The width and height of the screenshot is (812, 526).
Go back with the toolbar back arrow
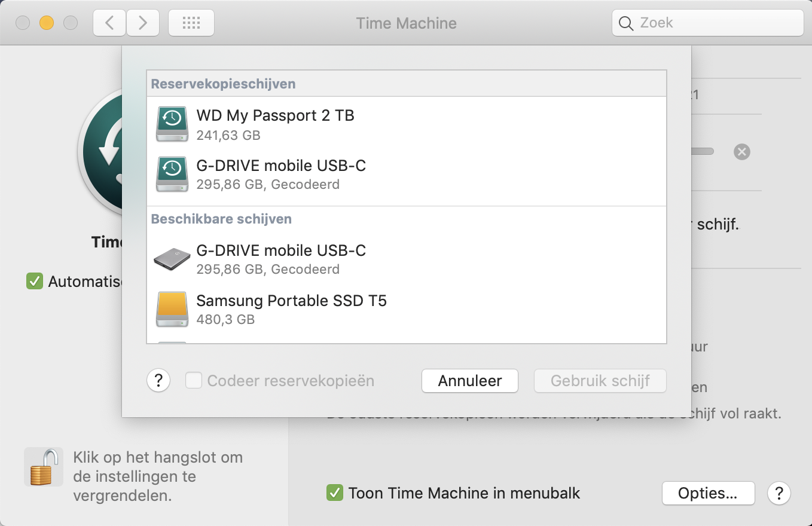(x=109, y=23)
